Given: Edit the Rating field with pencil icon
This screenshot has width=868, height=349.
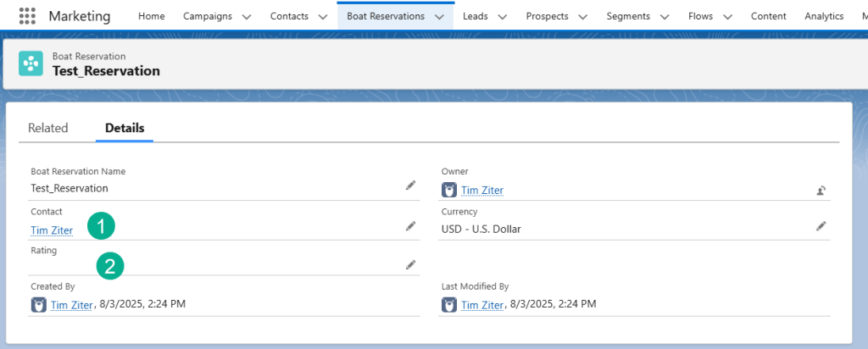Looking at the screenshot, I should click(410, 265).
